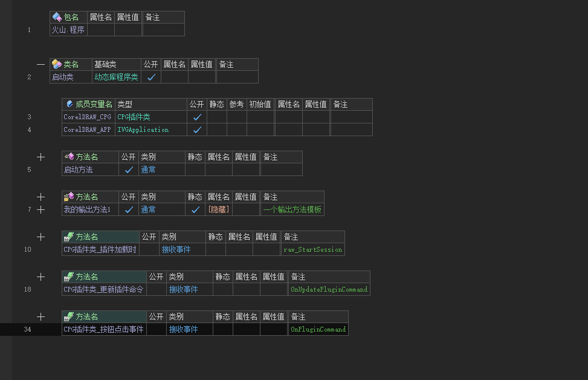Click the member variable icon beside 成员变量名
The image size is (588, 380).
click(69, 104)
